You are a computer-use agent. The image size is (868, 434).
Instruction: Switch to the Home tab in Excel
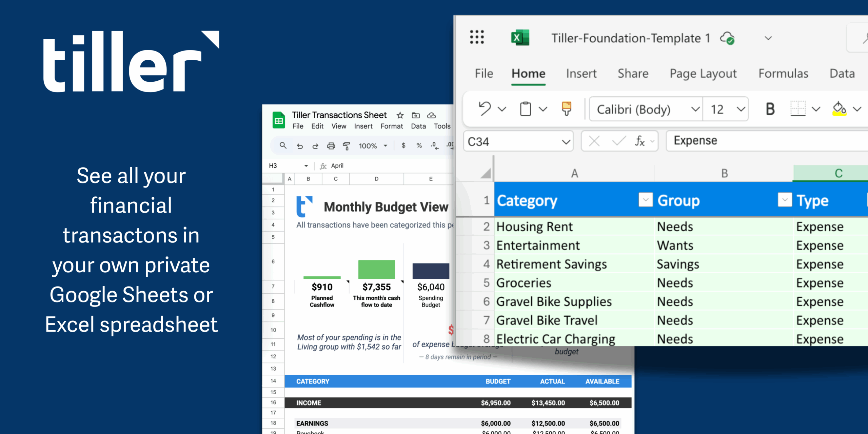[x=528, y=74]
